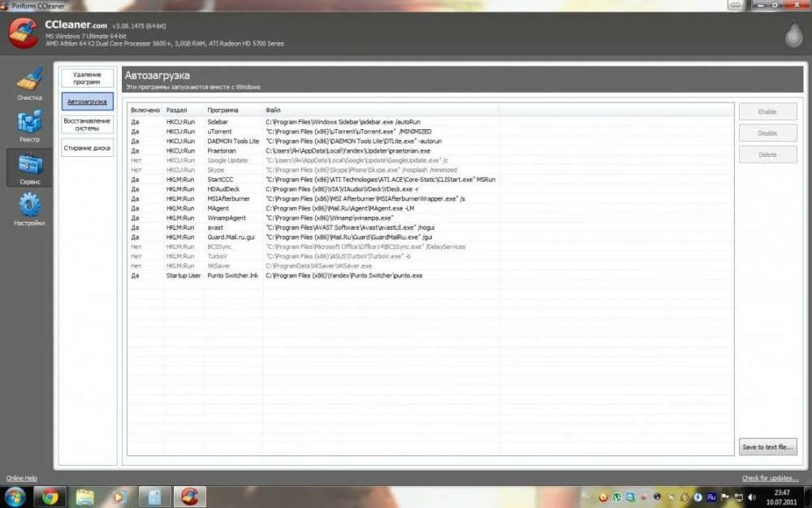This screenshot has height=508, width=812.
Task: Select the disabled Skype entry
Action: [431, 170]
